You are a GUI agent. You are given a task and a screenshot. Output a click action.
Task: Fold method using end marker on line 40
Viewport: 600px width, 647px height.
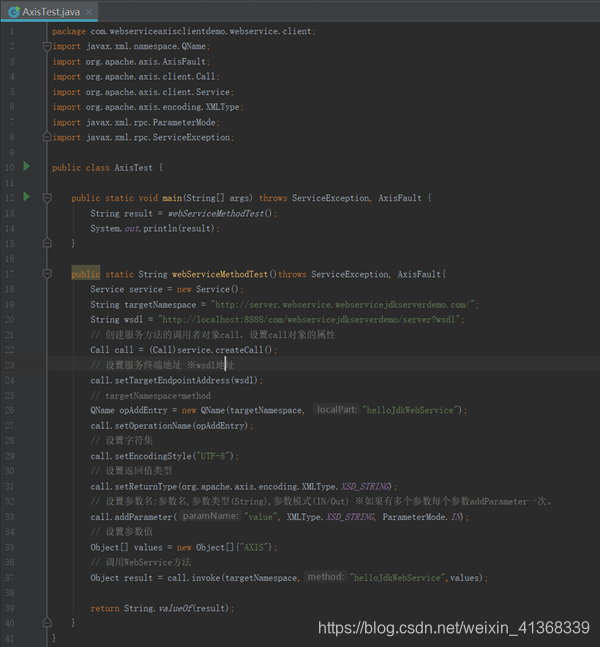click(47, 623)
